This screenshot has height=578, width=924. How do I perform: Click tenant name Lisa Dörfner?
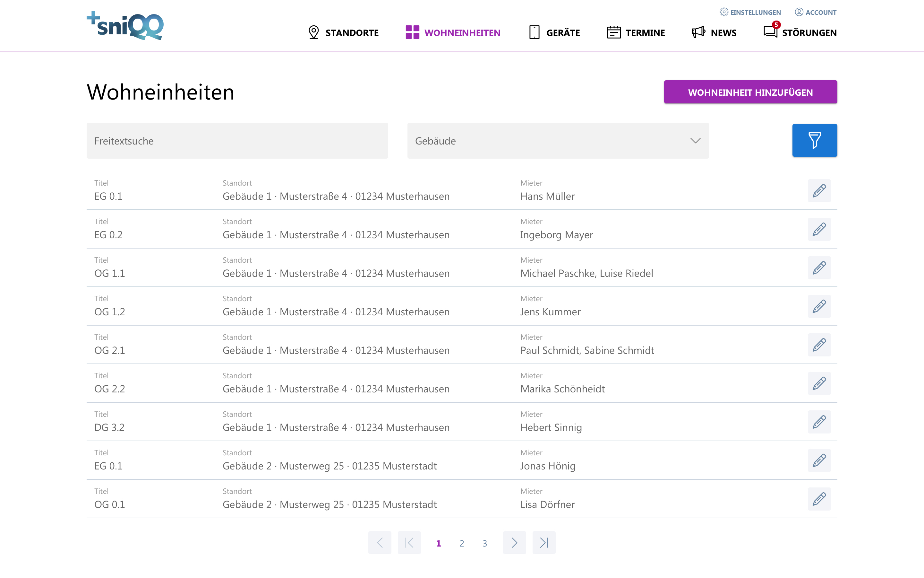click(547, 504)
